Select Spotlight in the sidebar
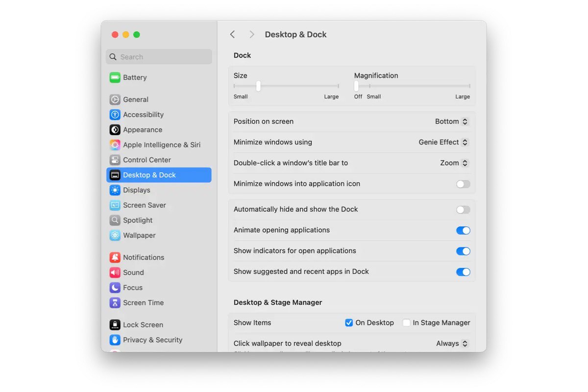Viewport: 588px width, 392px height. tap(159, 220)
